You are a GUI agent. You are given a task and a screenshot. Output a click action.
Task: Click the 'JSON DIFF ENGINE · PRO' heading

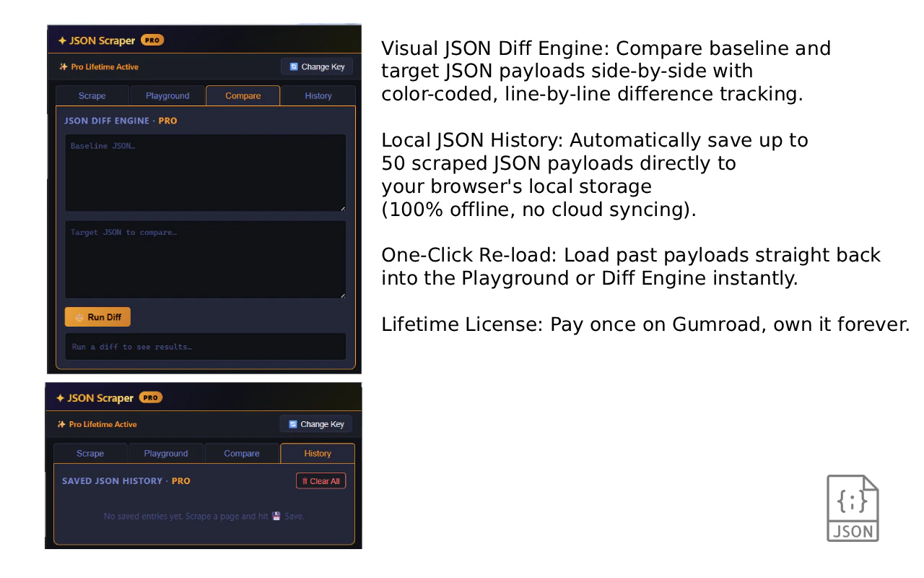(121, 121)
